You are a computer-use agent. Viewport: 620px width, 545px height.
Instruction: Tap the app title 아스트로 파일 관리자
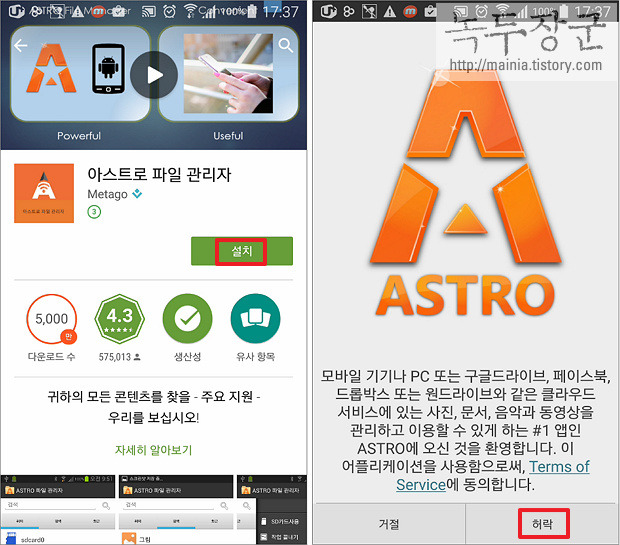(x=159, y=174)
